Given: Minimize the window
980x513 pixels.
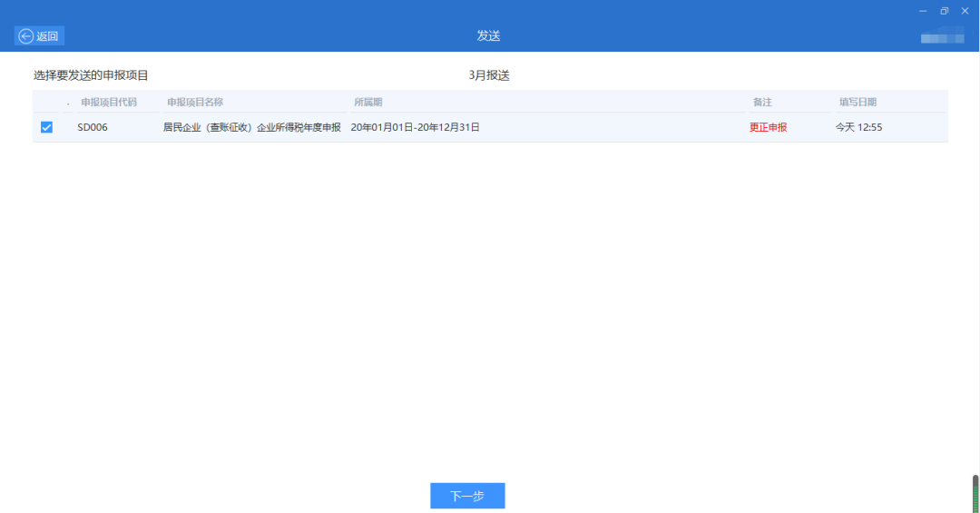Looking at the screenshot, I should [923, 11].
